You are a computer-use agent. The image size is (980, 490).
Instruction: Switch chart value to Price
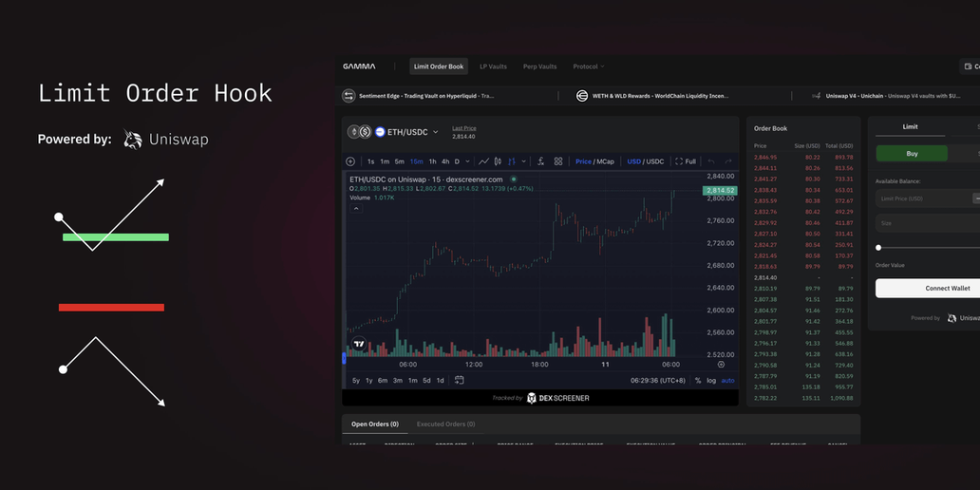583,161
